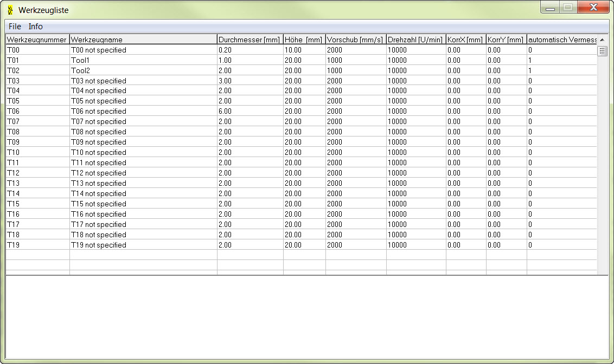Minimize the Werkzeugliste window
614x364 pixels.
(550, 8)
